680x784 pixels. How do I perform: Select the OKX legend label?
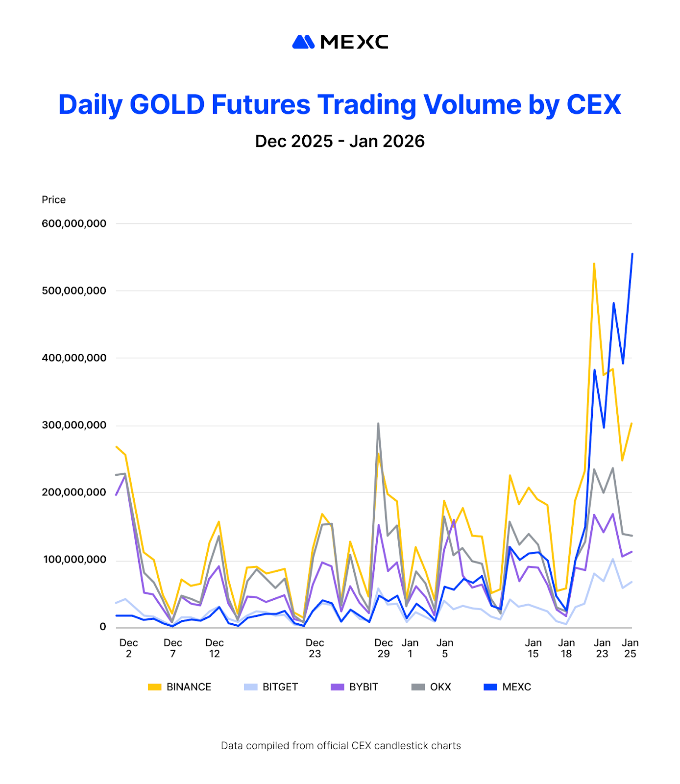440,687
